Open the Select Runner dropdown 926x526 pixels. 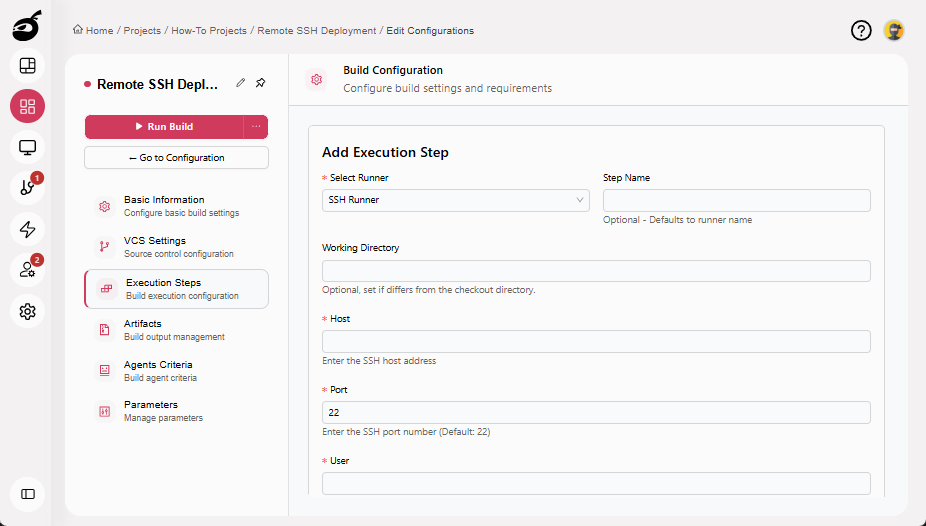(455, 200)
